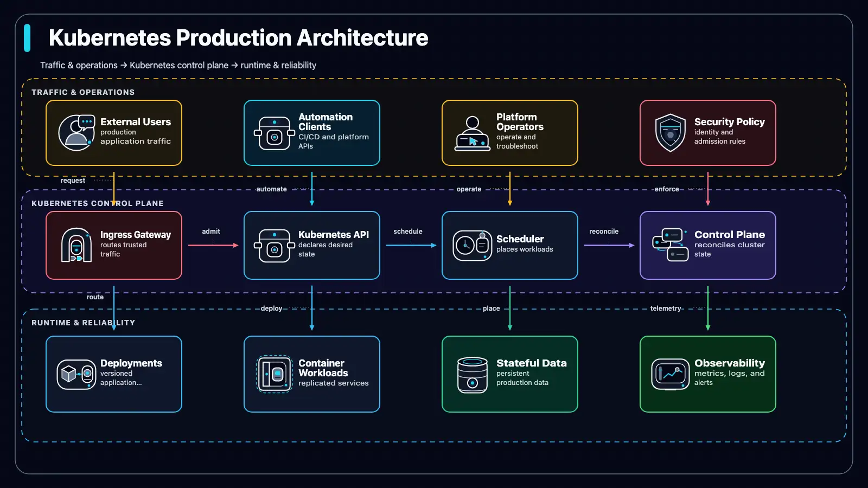Screen dimensions: 868x488
Task: Click the Stateful Data database icon
Action: pyautogui.click(x=473, y=374)
